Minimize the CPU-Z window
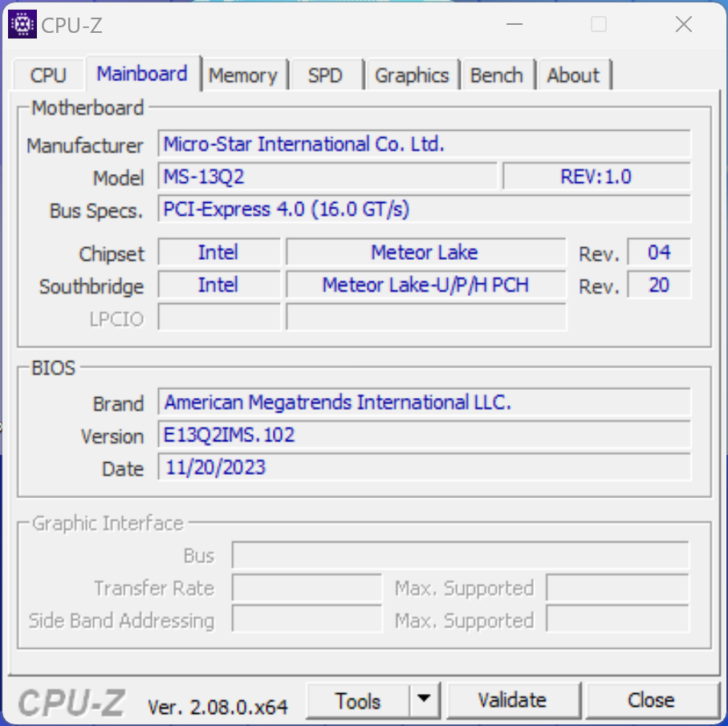 (514, 24)
